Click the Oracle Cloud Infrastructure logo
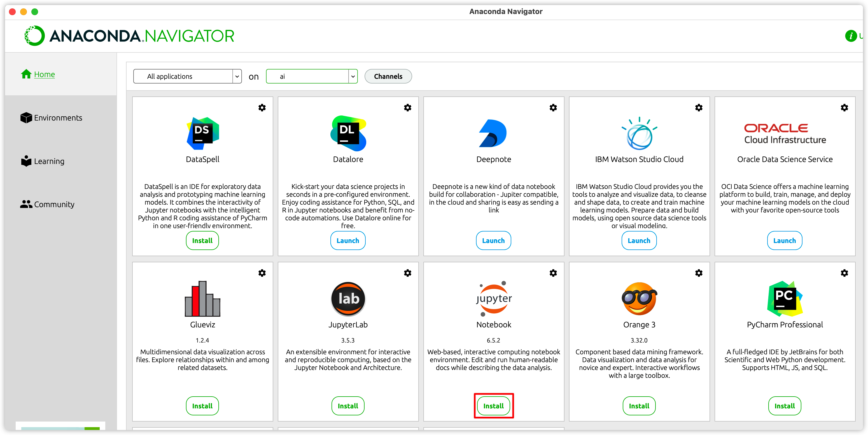The image size is (868, 435). [x=785, y=133]
